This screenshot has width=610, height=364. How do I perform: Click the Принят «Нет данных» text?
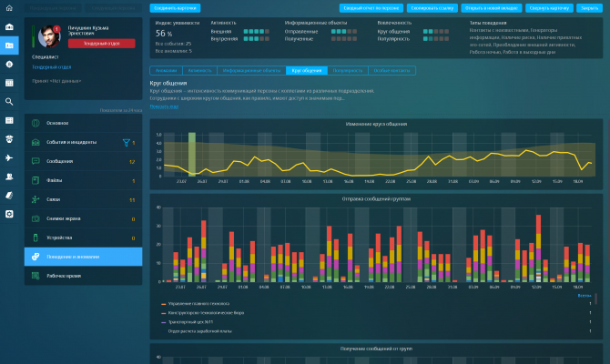[56, 81]
